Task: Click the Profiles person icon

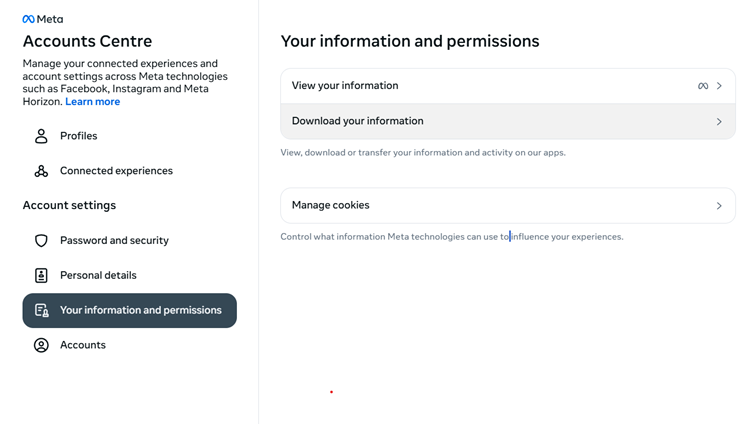Action: point(41,136)
